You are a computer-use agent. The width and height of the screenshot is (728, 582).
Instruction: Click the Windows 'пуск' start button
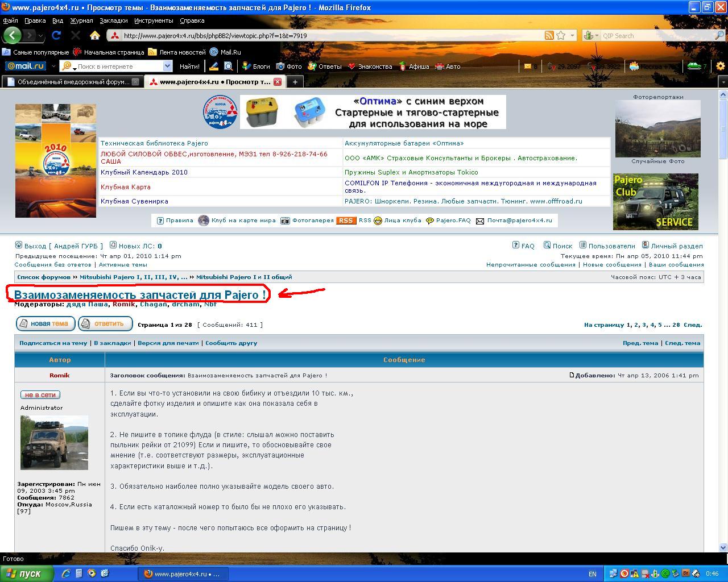tap(27, 573)
